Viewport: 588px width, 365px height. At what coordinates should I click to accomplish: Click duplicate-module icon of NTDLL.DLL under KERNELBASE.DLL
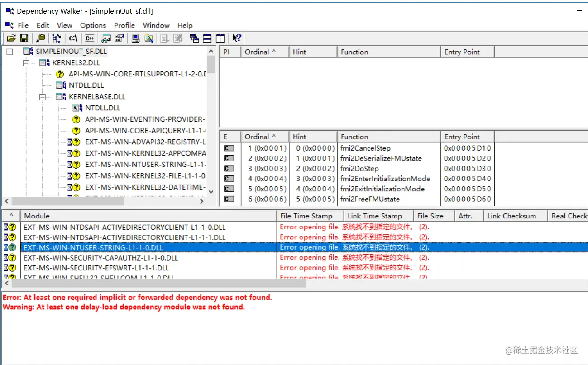[x=77, y=108]
